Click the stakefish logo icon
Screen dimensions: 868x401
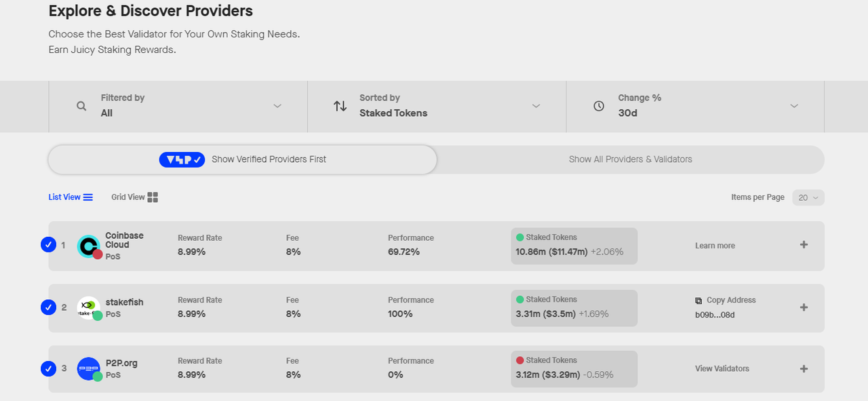(89, 308)
